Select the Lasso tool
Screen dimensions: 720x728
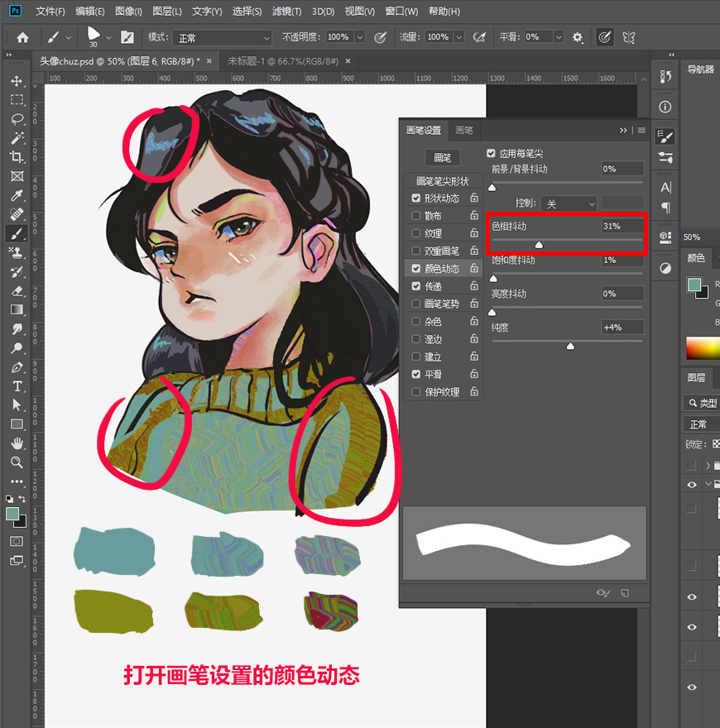pyautogui.click(x=17, y=119)
